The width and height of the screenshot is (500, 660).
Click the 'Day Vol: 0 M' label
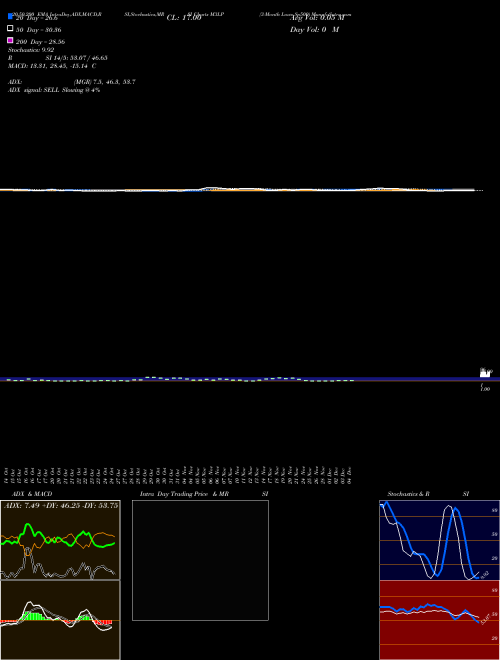314,29
